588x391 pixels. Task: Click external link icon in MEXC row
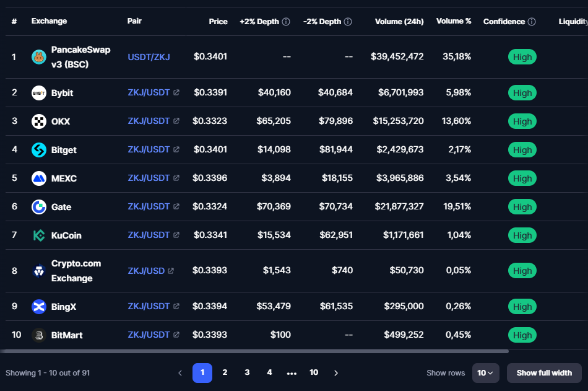click(x=176, y=178)
